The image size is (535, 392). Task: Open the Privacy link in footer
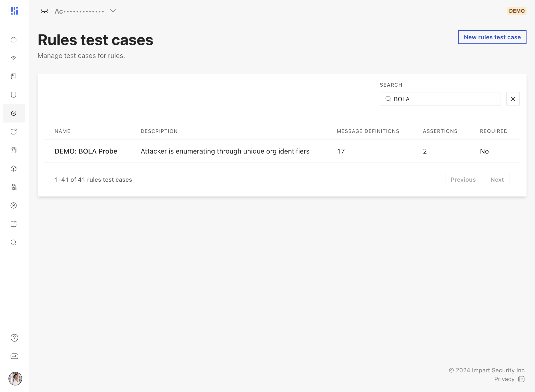[504, 379]
